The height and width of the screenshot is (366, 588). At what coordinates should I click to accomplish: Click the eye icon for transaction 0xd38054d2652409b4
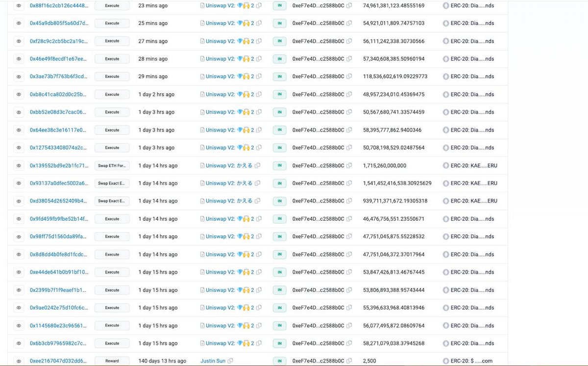[19, 201]
